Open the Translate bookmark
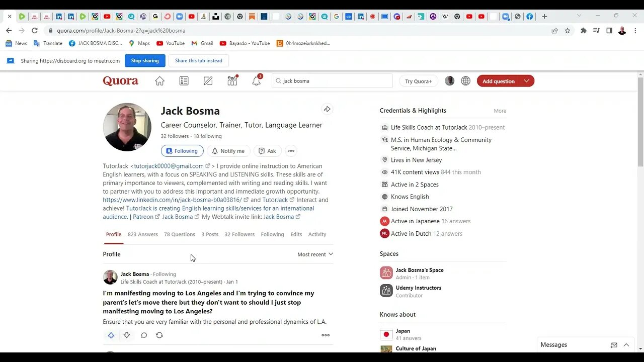The image size is (644, 362). pyautogui.click(x=48, y=43)
